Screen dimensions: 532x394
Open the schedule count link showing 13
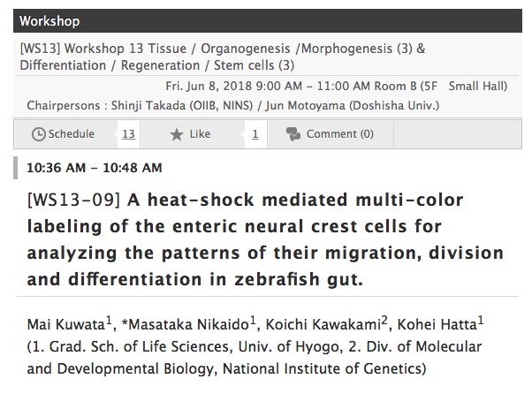(128, 134)
